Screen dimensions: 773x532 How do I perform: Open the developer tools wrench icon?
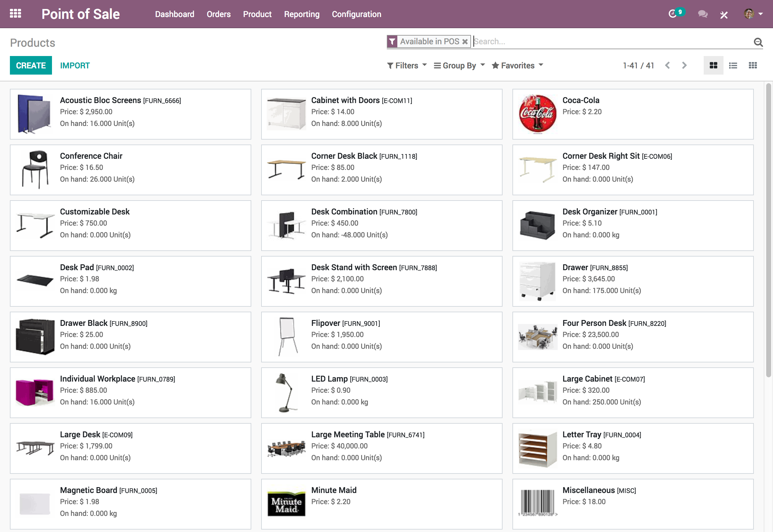(724, 15)
